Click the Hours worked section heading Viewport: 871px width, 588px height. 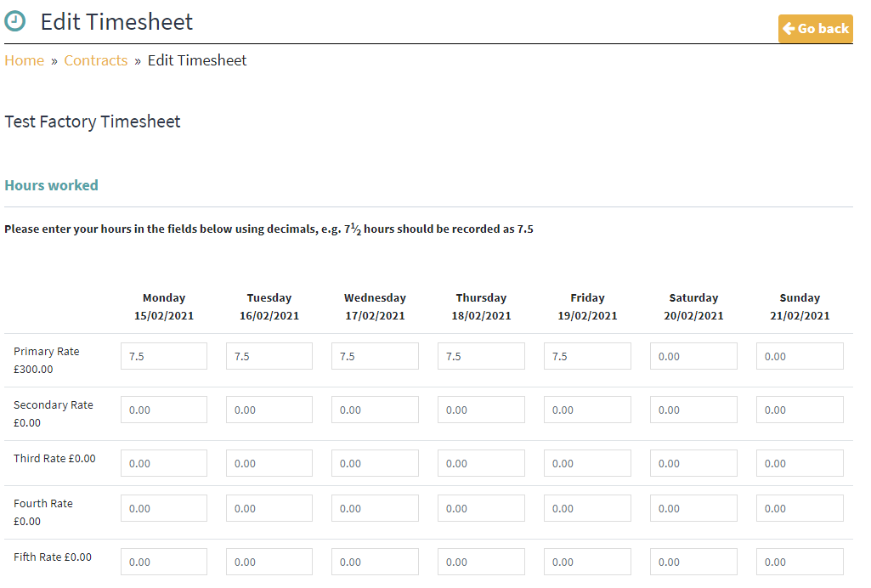tap(51, 185)
